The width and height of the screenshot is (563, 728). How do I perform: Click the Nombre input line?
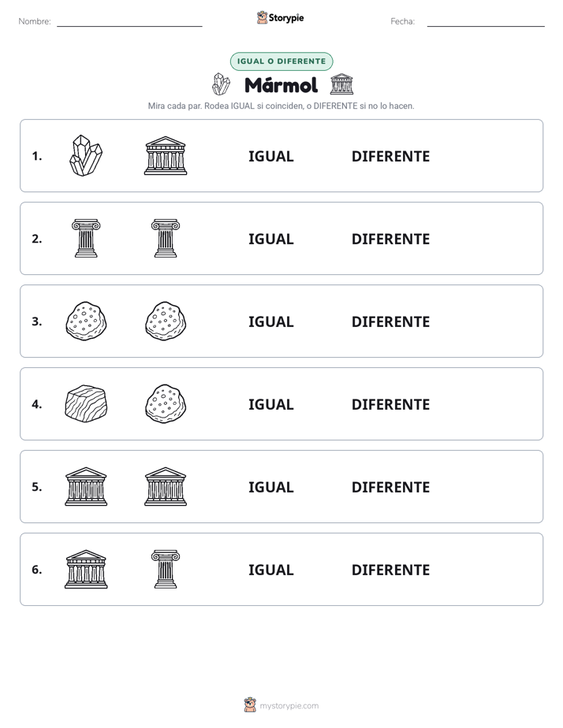129,22
